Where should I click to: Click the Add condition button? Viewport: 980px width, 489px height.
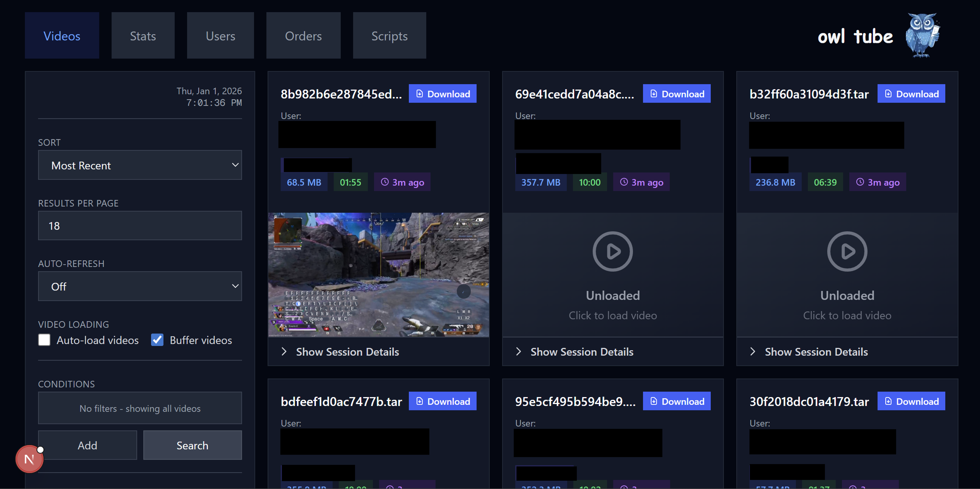pyautogui.click(x=88, y=445)
